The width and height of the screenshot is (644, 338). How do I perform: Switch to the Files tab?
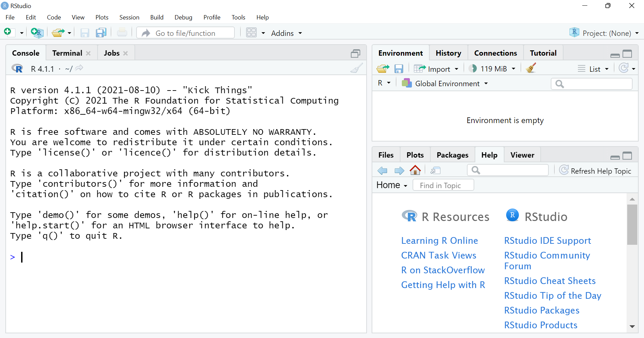pos(386,155)
